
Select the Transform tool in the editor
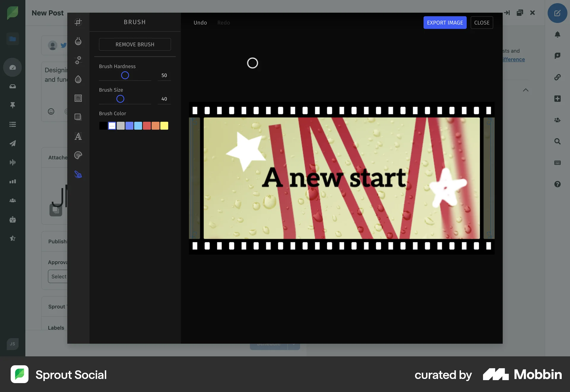pyautogui.click(x=78, y=22)
